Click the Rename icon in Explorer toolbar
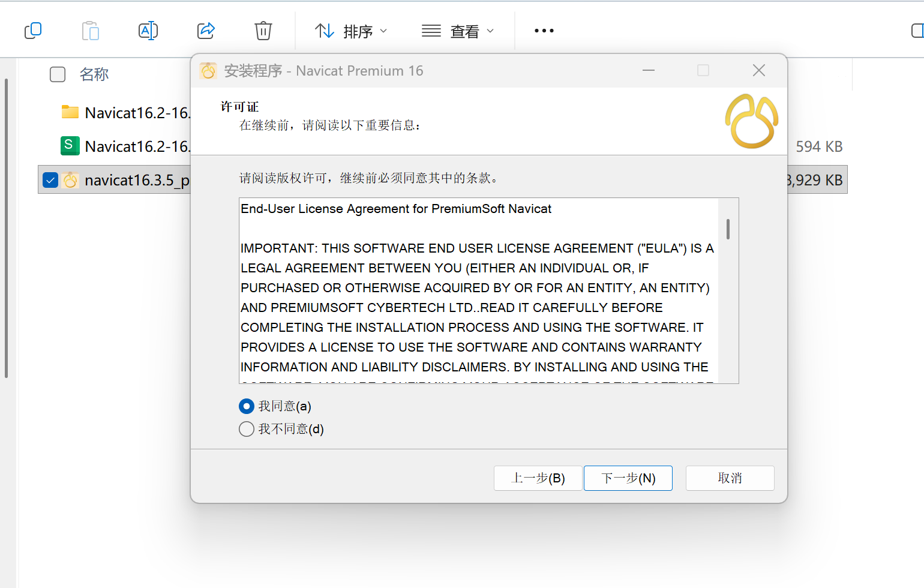 [x=148, y=31]
